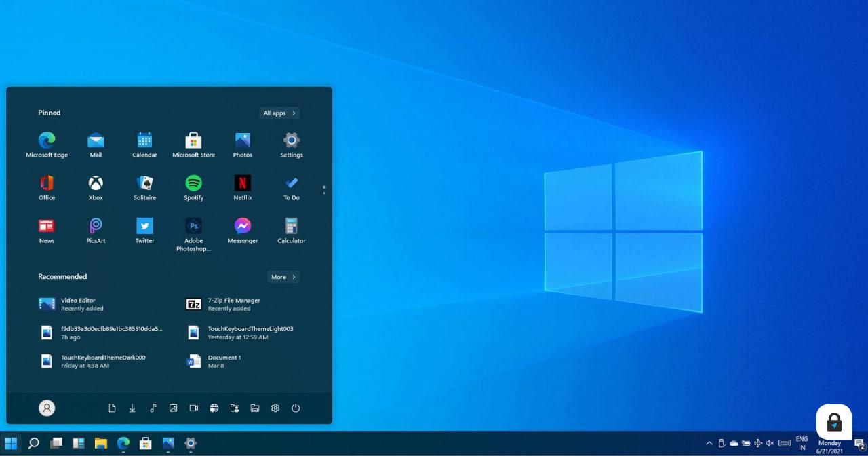Screen dimensions: 868x456
Task: Open the notification center icon
Action: point(859,444)
